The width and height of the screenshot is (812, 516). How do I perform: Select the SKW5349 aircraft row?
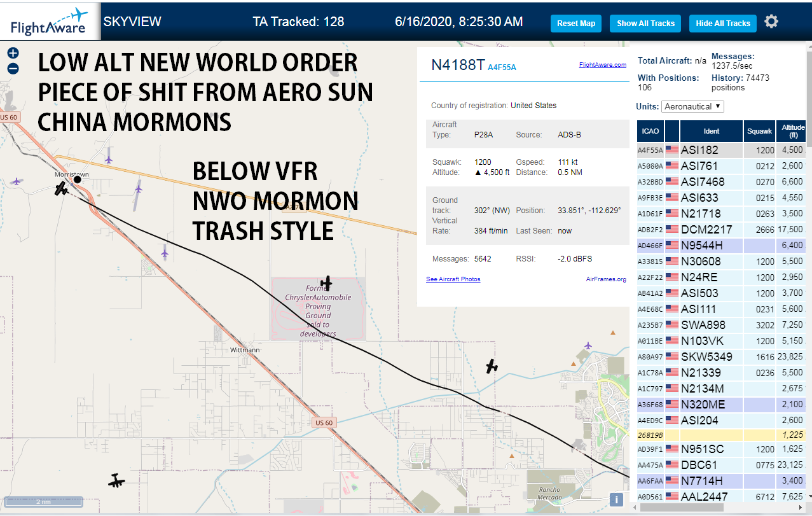pos(722,357)
